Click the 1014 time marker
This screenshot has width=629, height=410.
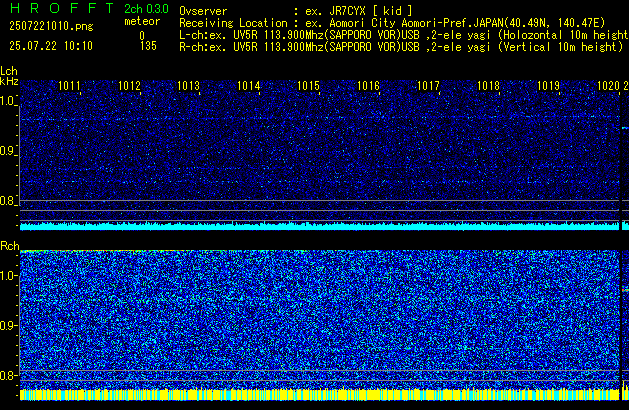point(249,86)
